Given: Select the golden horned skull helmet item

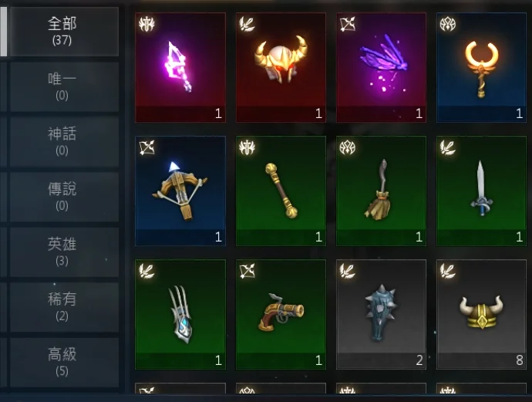Looking at the screenshot, I should (281, 67).
